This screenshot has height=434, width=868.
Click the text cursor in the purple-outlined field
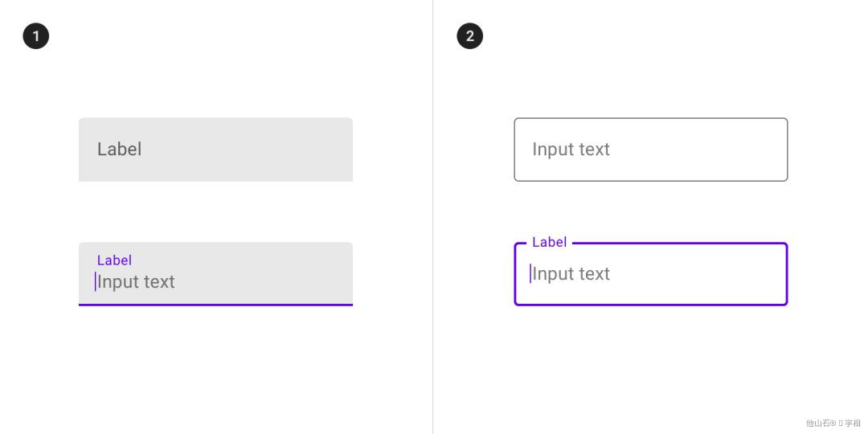click(530, 273)
